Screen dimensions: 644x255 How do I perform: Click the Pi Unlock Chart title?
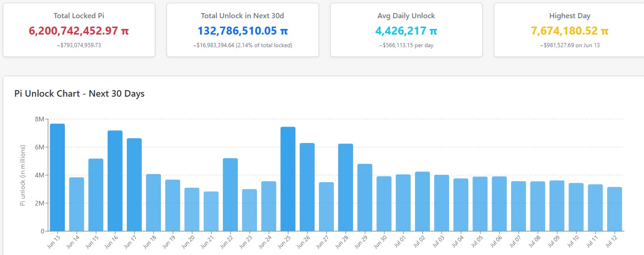[80, 93]
